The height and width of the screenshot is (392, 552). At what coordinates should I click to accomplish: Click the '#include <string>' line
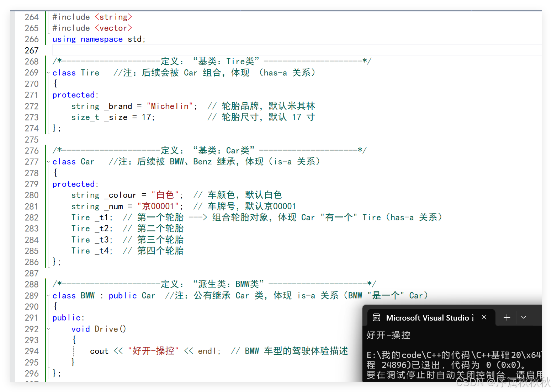click(x=92, y=17)
